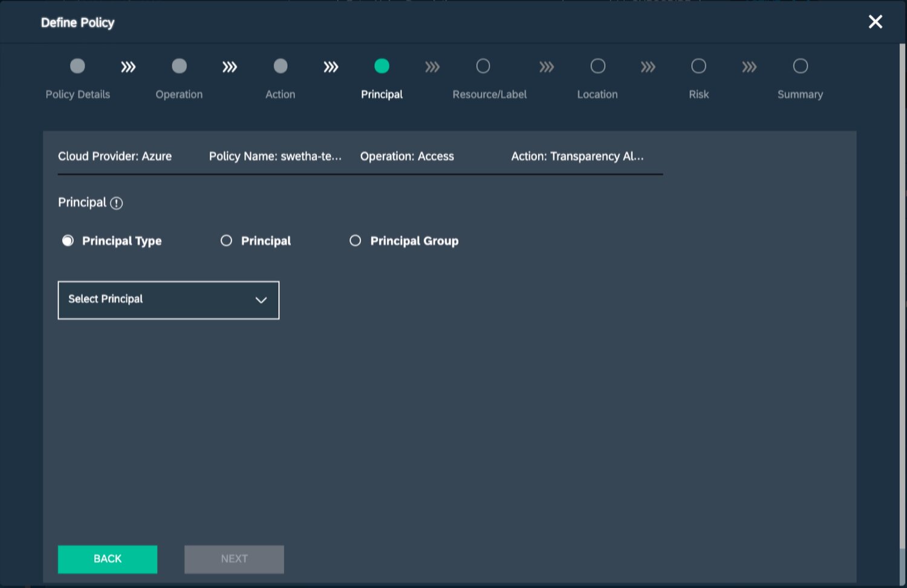907x588 pixels.
Task: Go to the Operation step label
Action: pyautogui.click(x=179, y=94)
